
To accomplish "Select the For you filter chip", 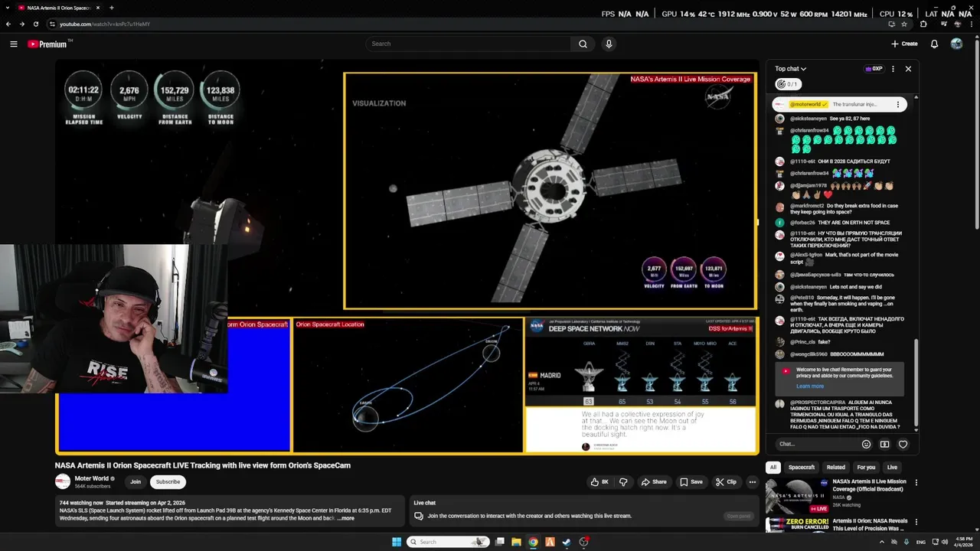I will (x=866, y=467).
